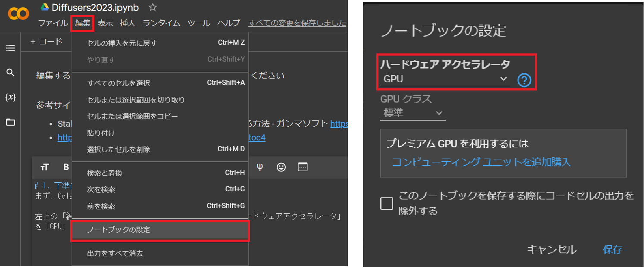Open the files browser in the sidebar
The width and height of the screenshot is (644, 268).
(x=10, y=122)
